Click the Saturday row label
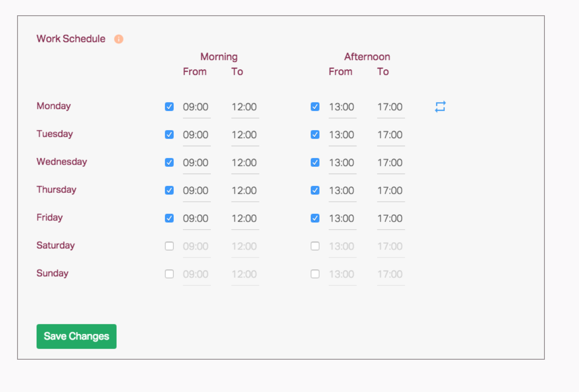 click(56, 245)
